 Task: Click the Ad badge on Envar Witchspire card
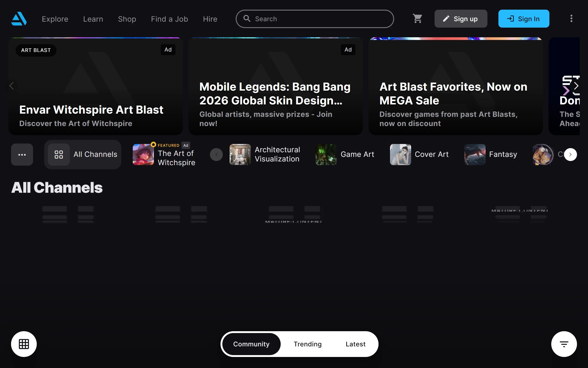[168, 50]
